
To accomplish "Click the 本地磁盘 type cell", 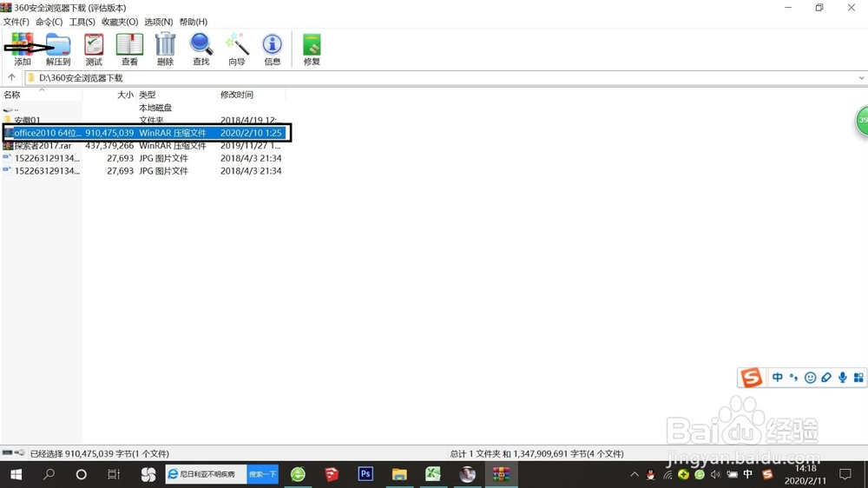I will coord(155,108).
